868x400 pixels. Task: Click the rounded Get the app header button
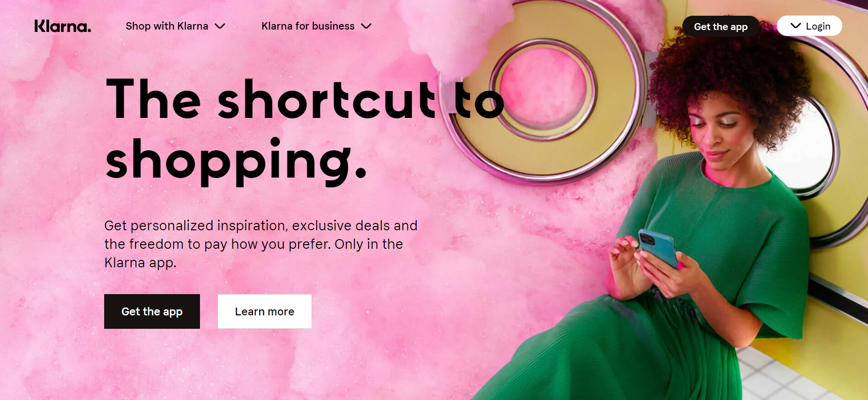(721, 26)
